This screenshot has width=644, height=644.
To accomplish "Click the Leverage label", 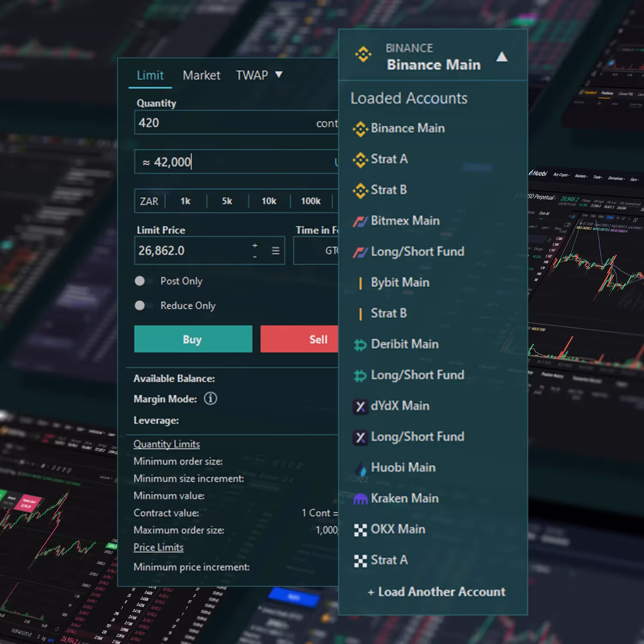I will click(156, 420).
